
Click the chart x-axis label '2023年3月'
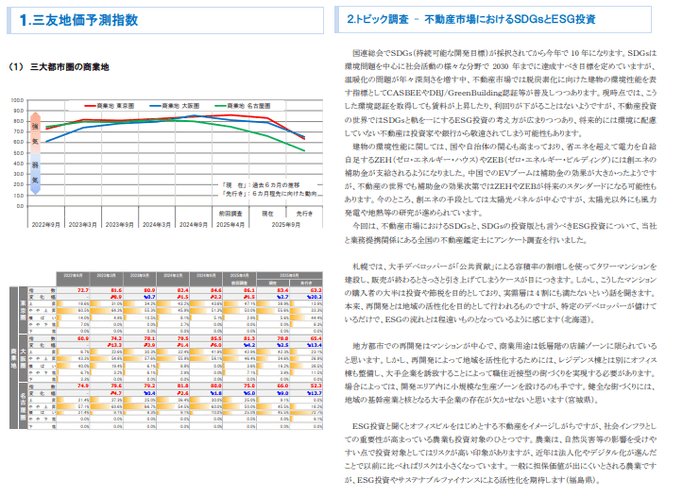coord(83,225)
